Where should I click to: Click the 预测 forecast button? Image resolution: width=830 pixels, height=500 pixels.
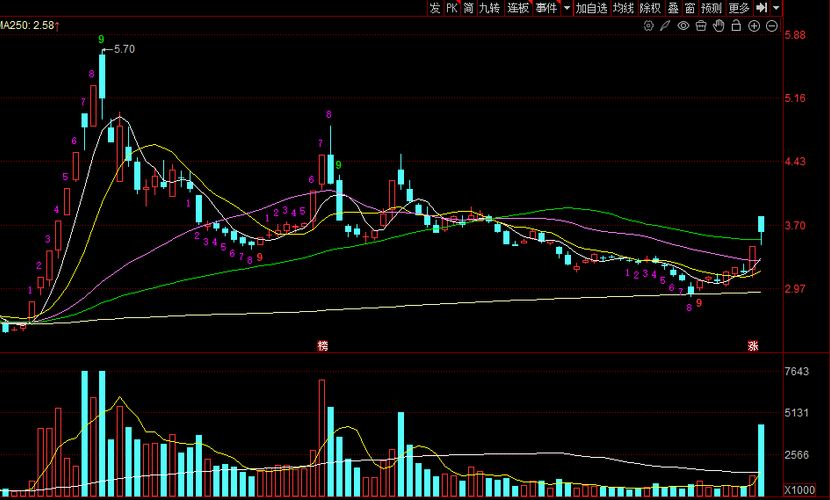[x=711, y=8]
